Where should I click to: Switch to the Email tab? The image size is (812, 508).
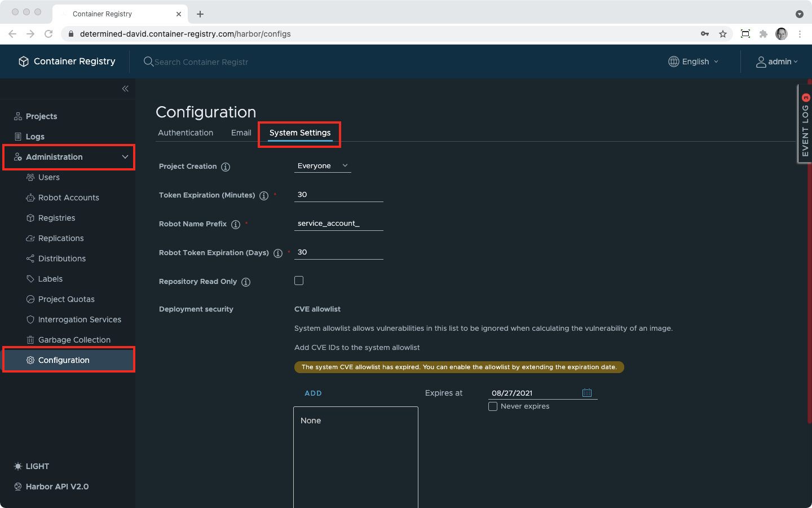click(241, 133)
